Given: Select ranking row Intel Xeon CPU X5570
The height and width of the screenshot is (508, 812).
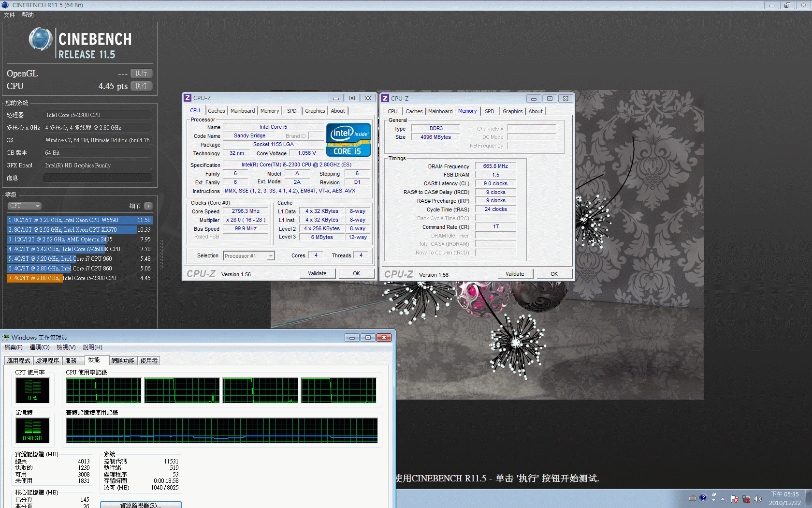Looking at the screenshot, I should click(79, 230).
